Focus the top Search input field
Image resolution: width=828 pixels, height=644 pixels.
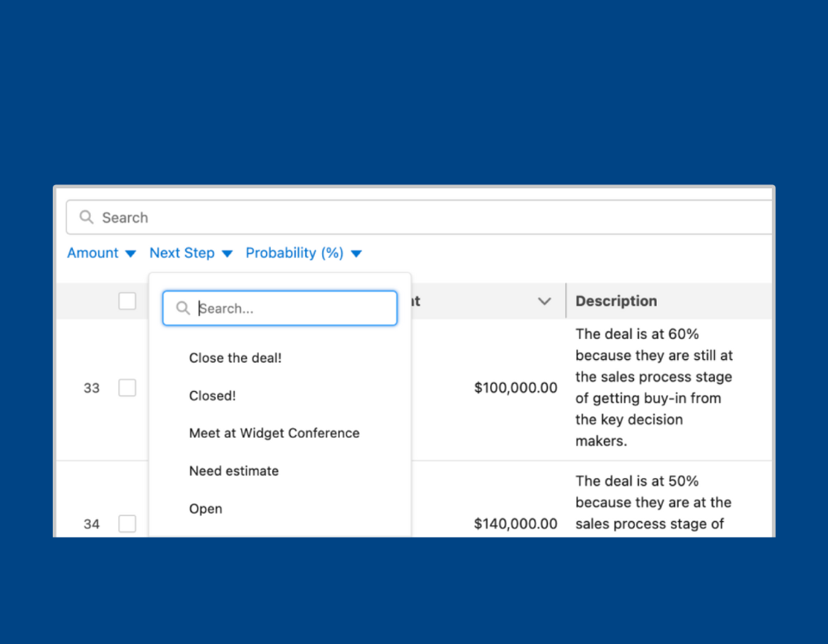coord(420,217)
